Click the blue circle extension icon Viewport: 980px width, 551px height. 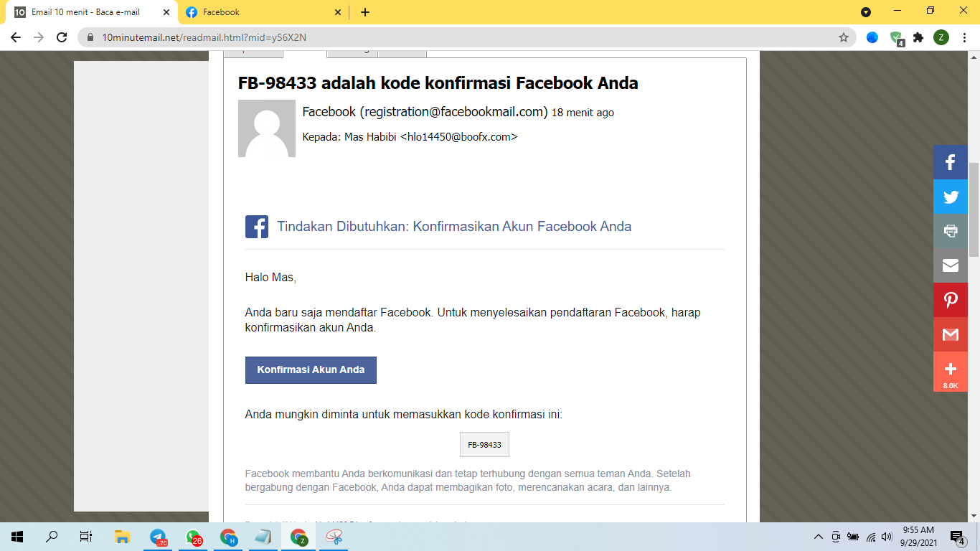pos(872,37)
